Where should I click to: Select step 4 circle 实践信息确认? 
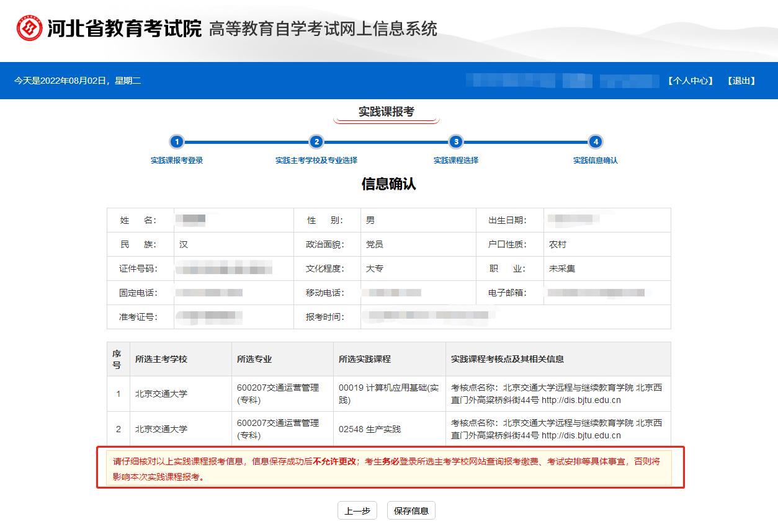tap(596, 142)
